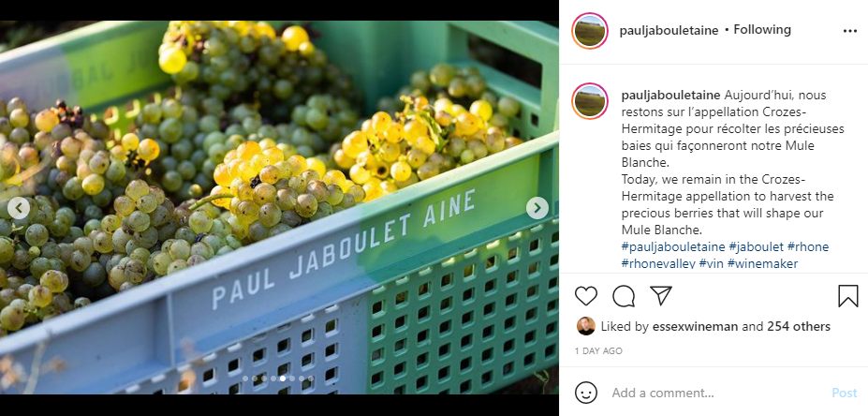Save post with bookmark icon
Image resolution: width=868 pixels, height=416 pixels.
847,296
